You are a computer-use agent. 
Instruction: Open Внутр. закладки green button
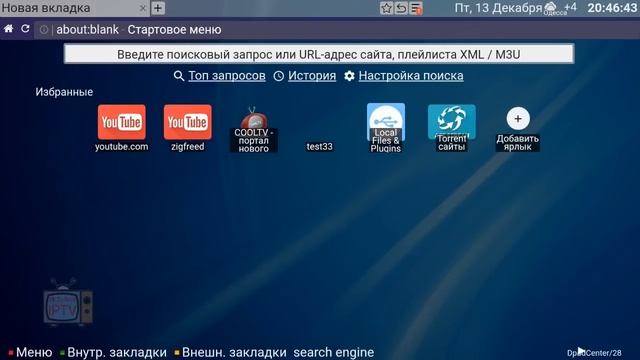click(x=113, y=352)
